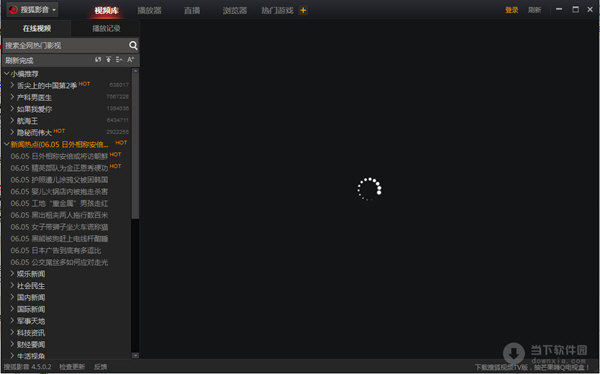
Task: Open the 直播 tab
Action: [192, 11]
